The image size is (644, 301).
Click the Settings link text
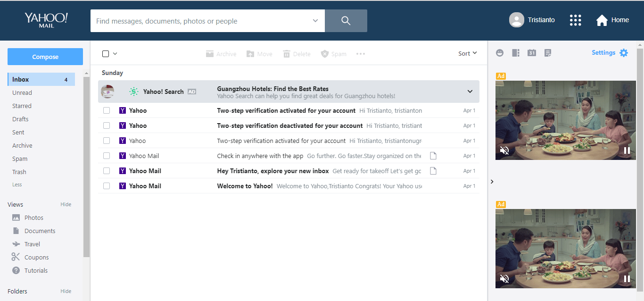pyautogui.click(x=603, y=53)
